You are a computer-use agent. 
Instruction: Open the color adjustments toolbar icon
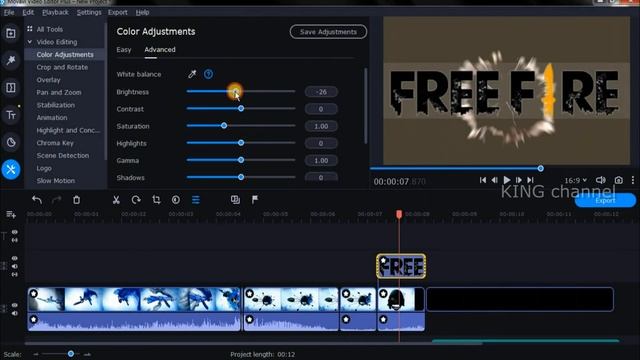[x=176, y=200]
